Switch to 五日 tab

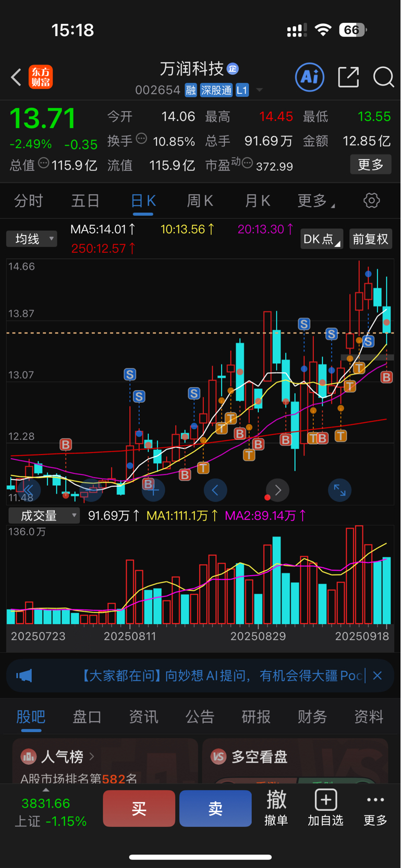pos(86,201)
